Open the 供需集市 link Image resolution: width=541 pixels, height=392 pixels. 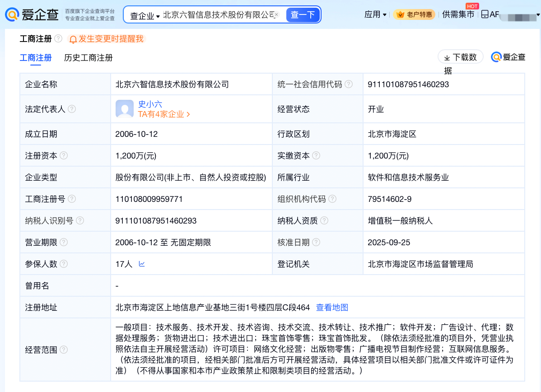click(x=458, y=14)
